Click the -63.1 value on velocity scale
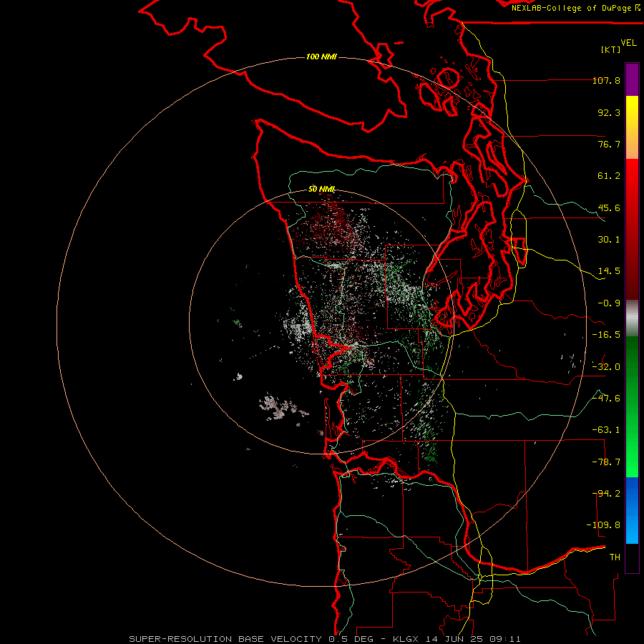 pos(606,430)
